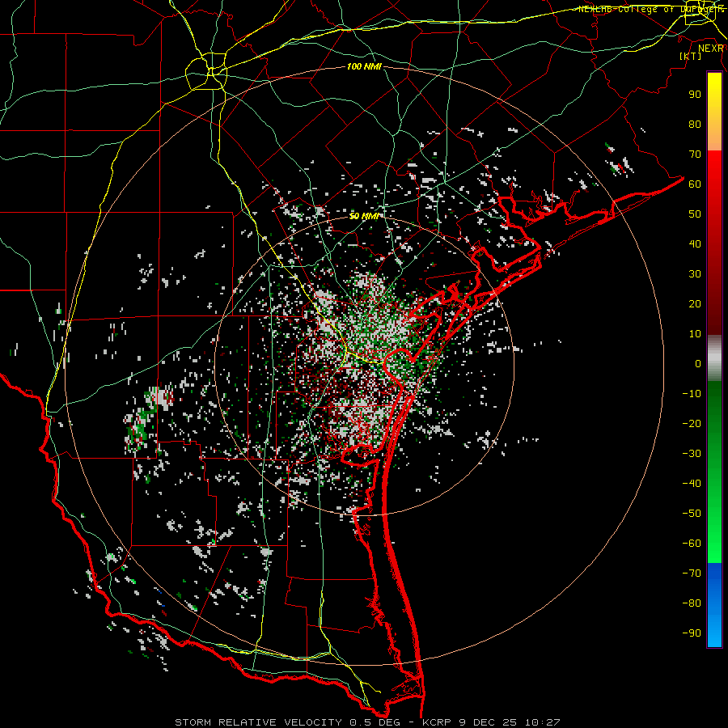Pick the -90 scale value
The width and height of the screenshot is (728, 728).
point(692,633)
